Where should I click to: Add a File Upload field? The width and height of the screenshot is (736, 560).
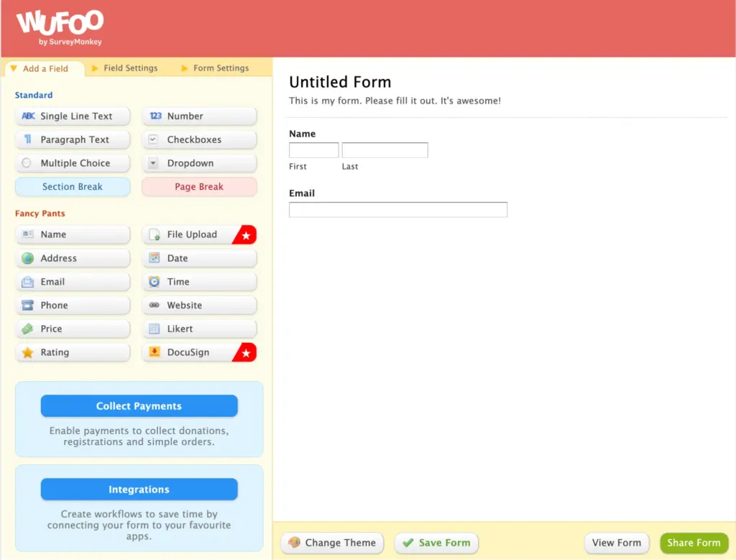click(x=192, y=235)
